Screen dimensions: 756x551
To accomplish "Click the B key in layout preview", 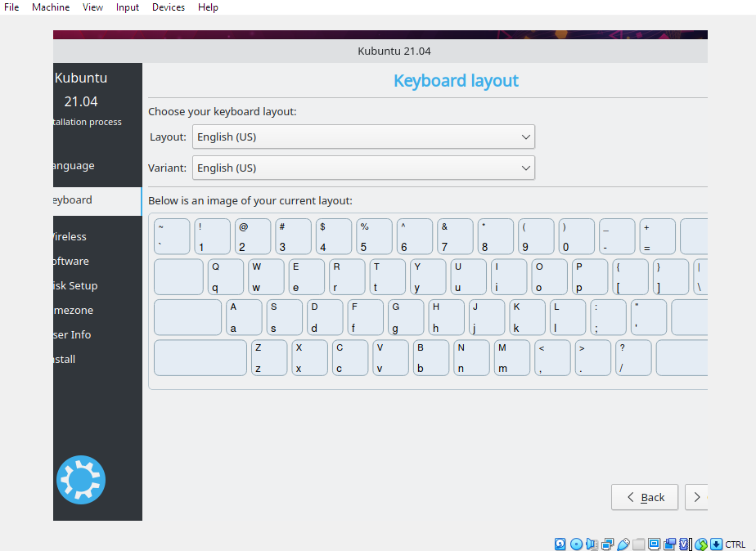I will 431,358.
